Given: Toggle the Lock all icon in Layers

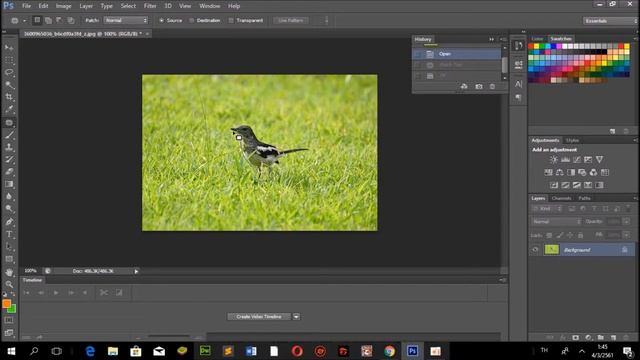Looking at the screenshot, I should pos(580,235).
